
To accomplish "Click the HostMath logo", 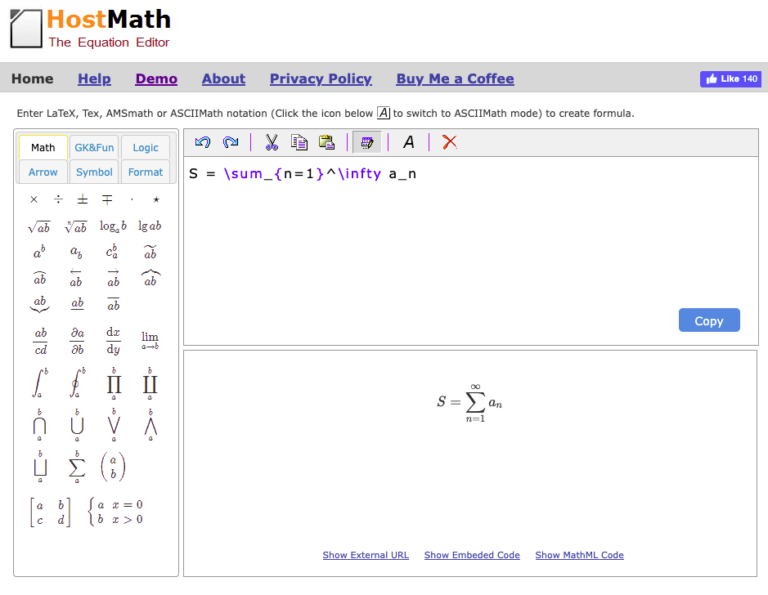I will [91, 29].
